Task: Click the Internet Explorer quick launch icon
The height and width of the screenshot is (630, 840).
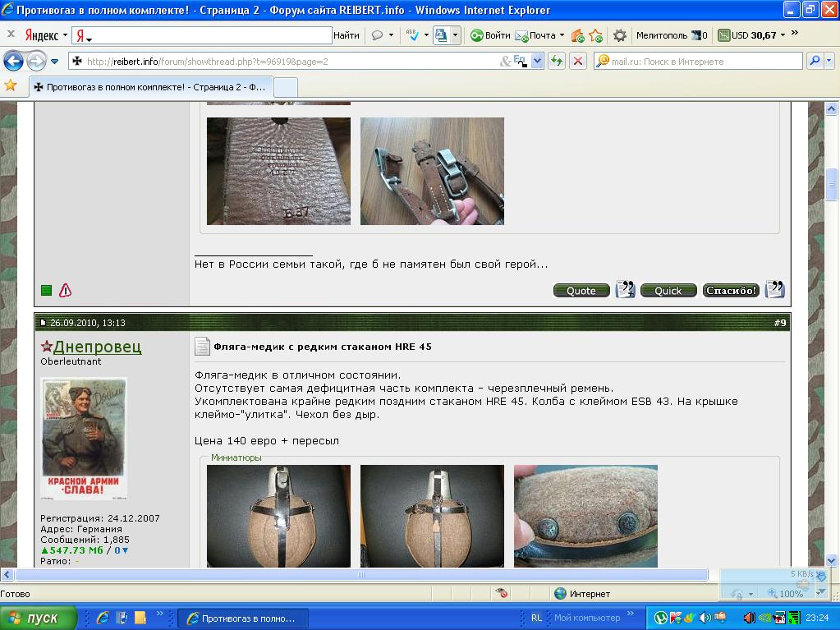Action: pos(103,618)
